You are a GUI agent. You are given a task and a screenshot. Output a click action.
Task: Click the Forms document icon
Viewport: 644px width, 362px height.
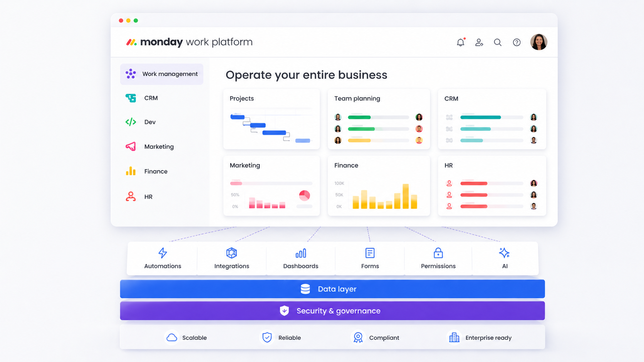point(370,253)
